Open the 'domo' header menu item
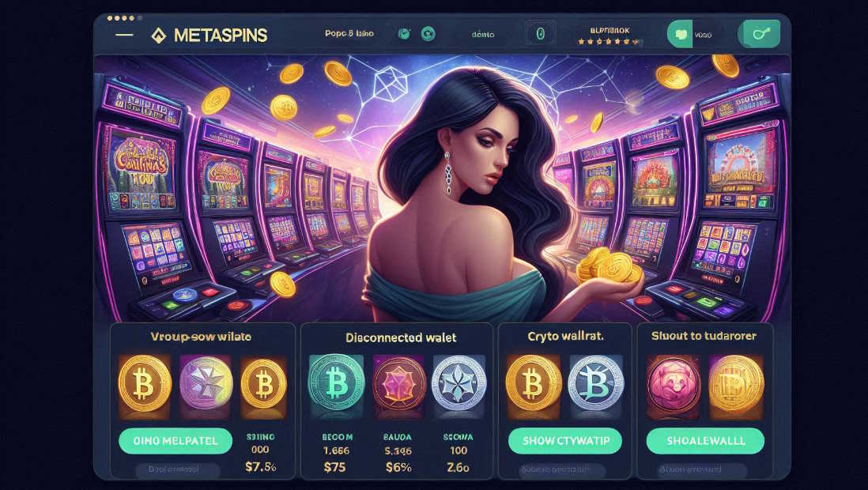 (483, 34)
